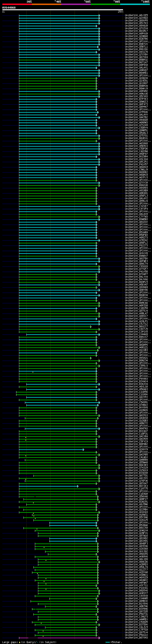Click subject UniRef100_A6R1Z1
152x644 pixels.
pos(136,348)
